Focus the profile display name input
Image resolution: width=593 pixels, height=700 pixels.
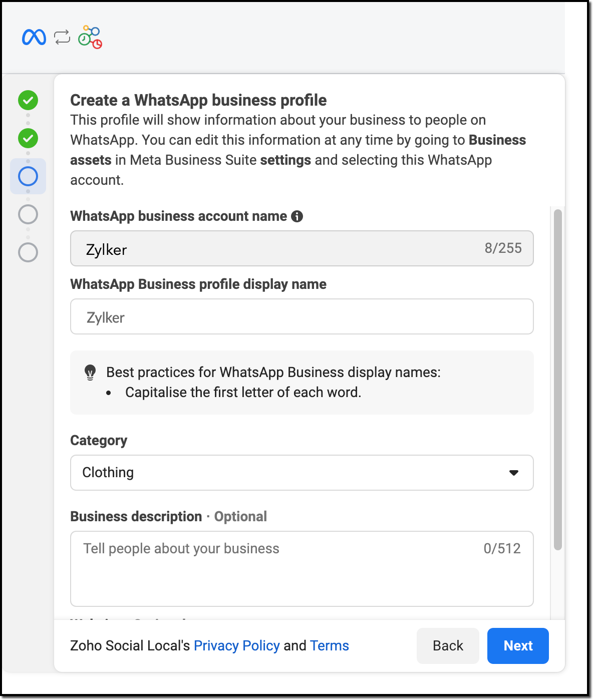coord(302,317)
